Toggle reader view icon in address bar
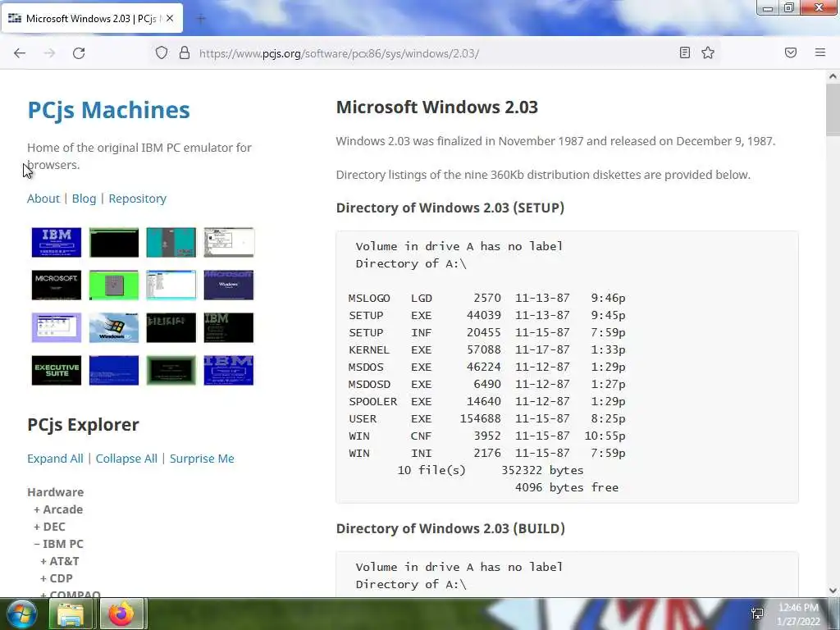Screen dimensions: 840x630 point(685,52)
